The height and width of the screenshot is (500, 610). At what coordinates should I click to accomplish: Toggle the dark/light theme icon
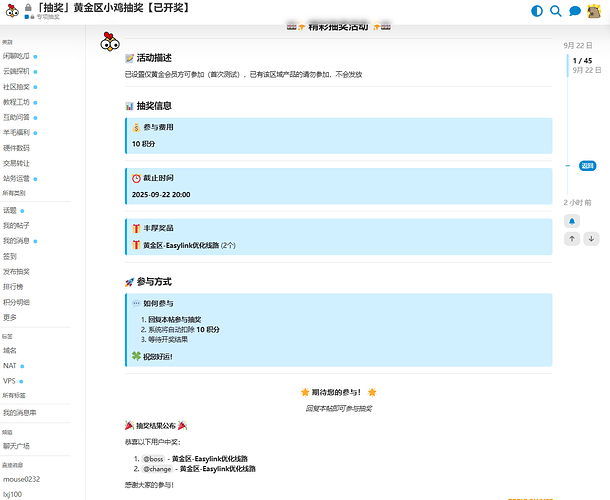(x=538, y=11)
